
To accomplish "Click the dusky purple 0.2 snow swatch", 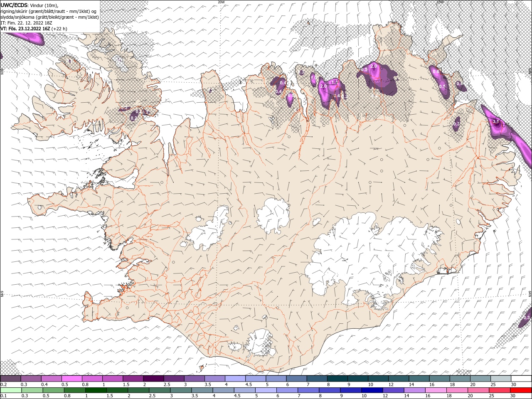I will tap(11, 379).
